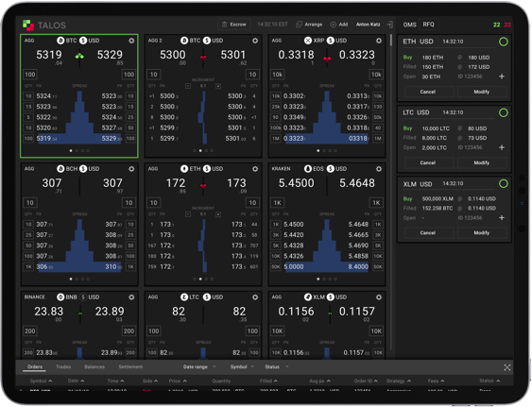Open the Status filter dropdown
The width and height of the screenshot is (532, 407).
[277, 366]
